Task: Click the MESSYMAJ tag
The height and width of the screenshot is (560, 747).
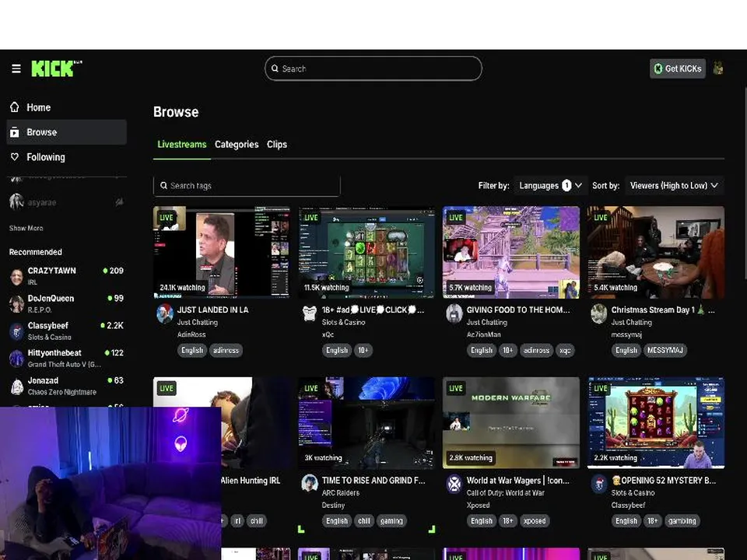Action: click(665, 350)
